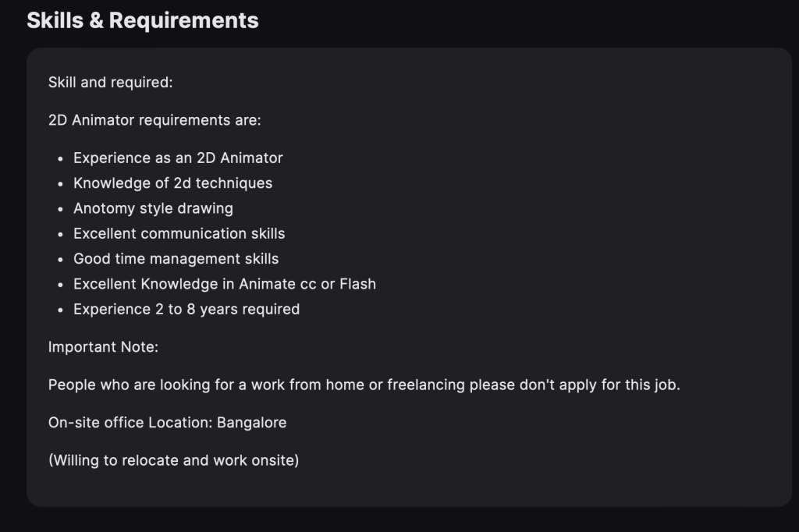Click the work from home notice sentence
The width and height of the screenshot is (799, 532).
tap(364, 385)
